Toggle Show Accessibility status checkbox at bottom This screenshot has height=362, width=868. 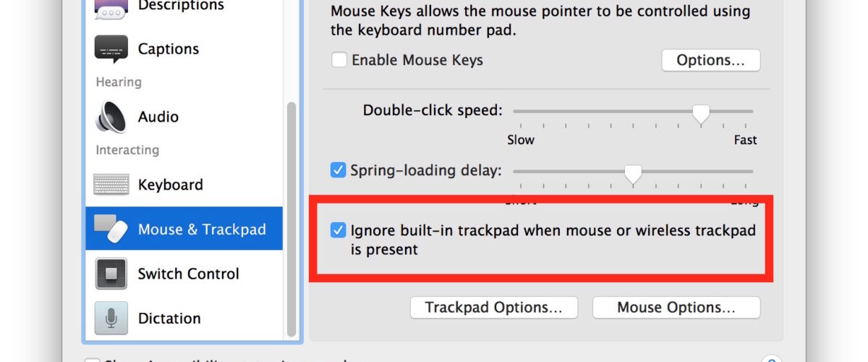[91, 361]
